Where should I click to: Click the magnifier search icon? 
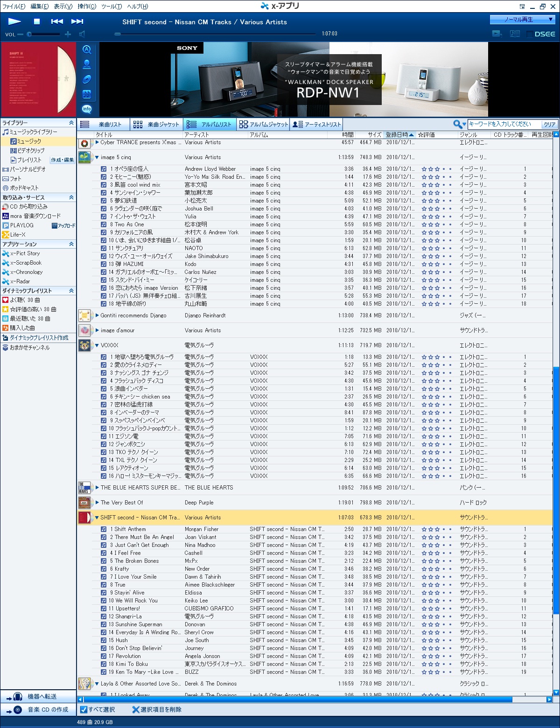coord(457,124)
